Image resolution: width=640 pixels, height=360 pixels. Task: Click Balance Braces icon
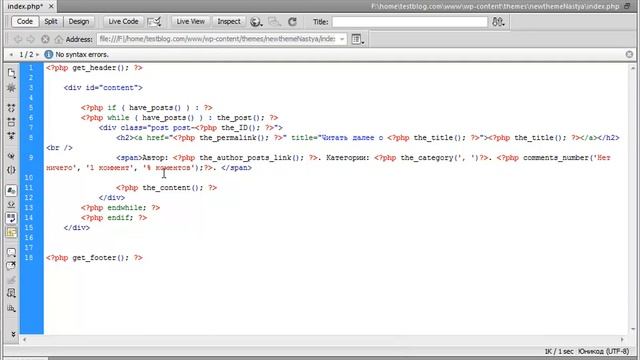11,170
